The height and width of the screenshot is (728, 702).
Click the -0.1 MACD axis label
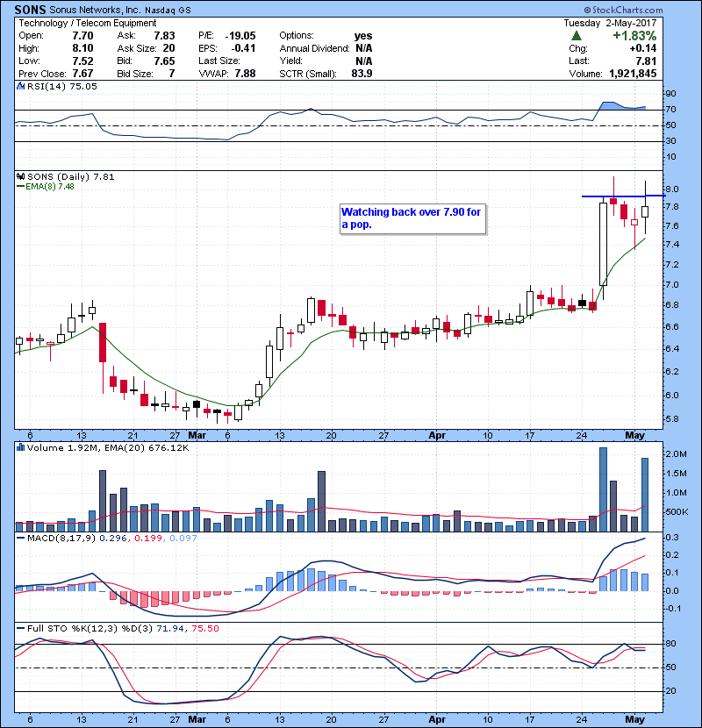(x=673, y=609)
